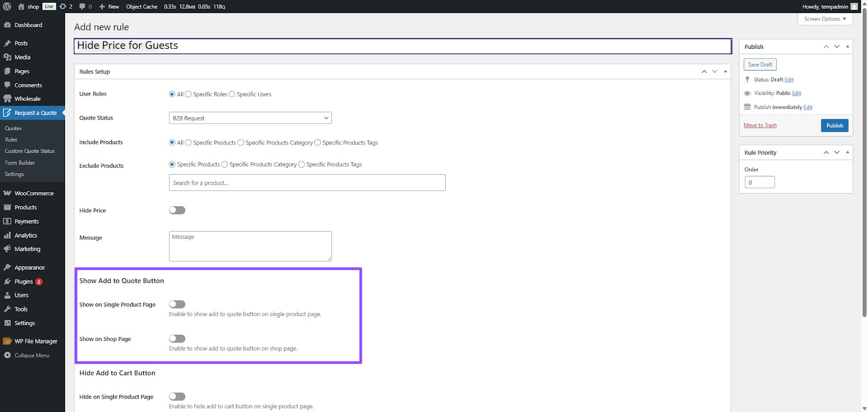Select Specific Products Category under Include Products

[241, 143]
